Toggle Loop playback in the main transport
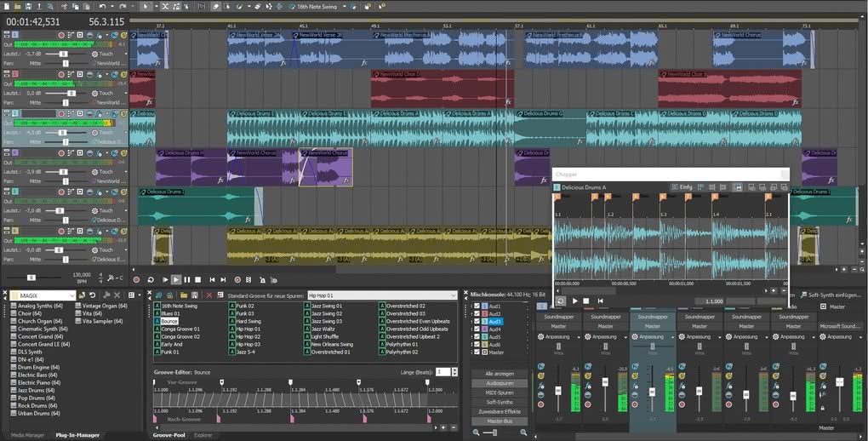Image resolution: width=868 pixels, height=441 pixels. pos(150,280)
